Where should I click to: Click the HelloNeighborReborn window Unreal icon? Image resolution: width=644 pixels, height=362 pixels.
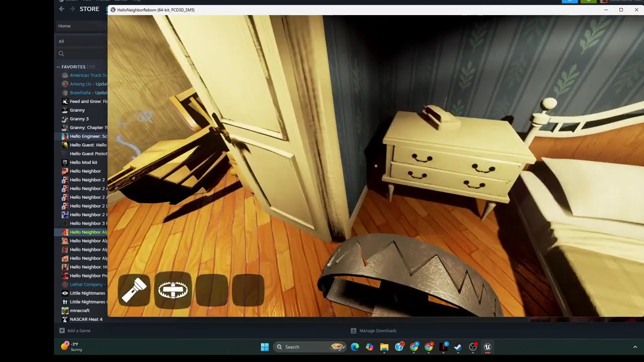113,10
